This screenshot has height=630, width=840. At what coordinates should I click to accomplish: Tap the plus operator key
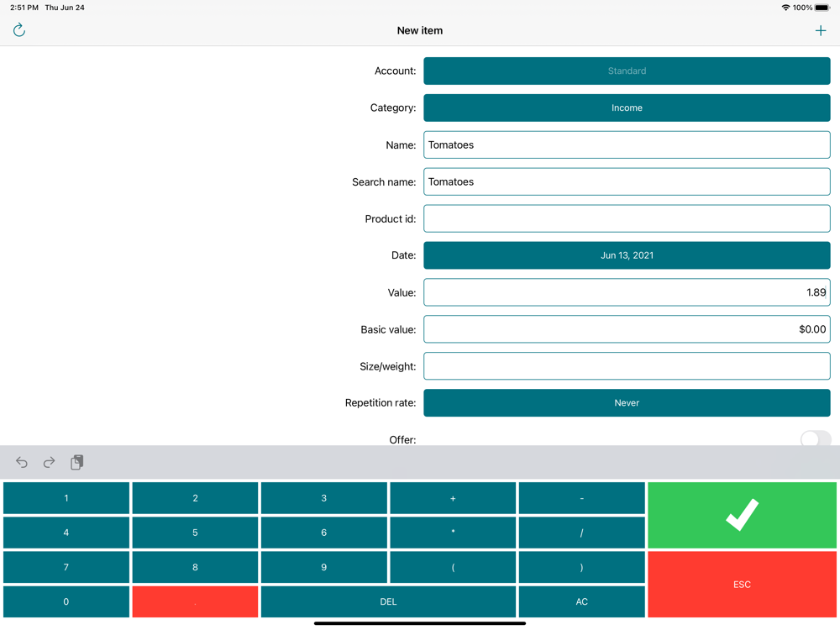453,498
